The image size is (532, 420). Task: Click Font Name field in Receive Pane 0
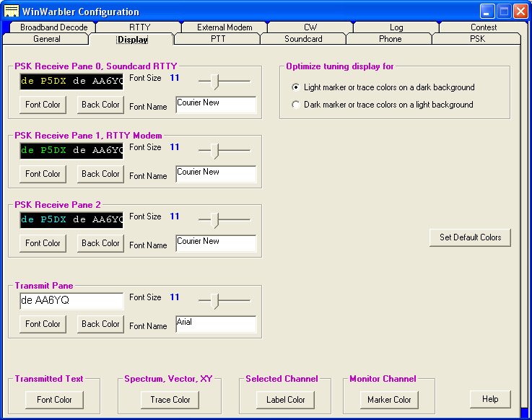click(x=216, y=105)
